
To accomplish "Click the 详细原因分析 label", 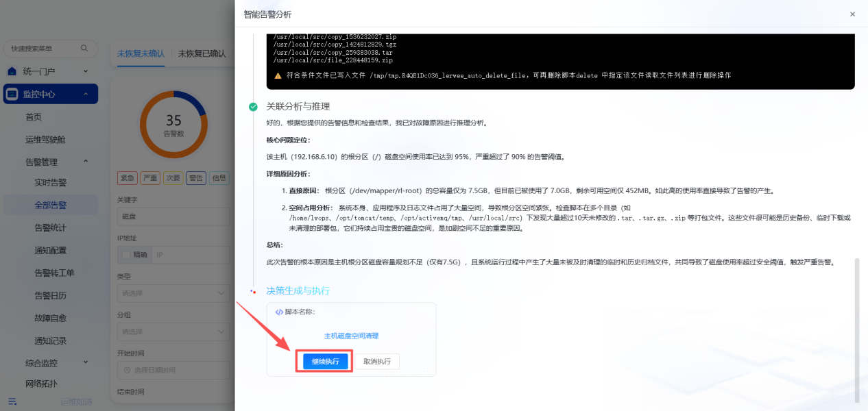I will [x=288, y=174].
